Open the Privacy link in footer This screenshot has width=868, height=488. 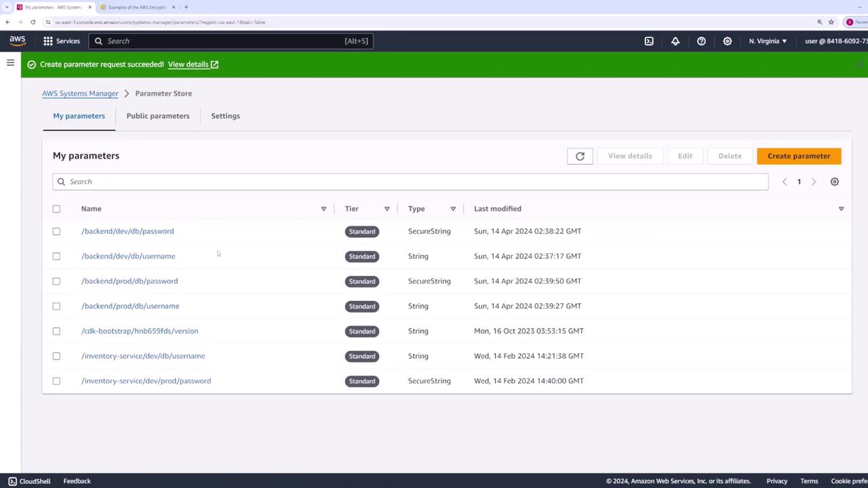(777, 481)
